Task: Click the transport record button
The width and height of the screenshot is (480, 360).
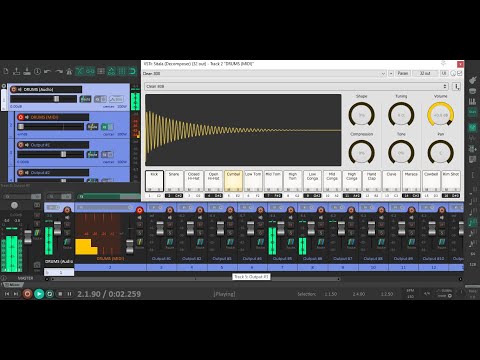Action: (x=27, y=294)
